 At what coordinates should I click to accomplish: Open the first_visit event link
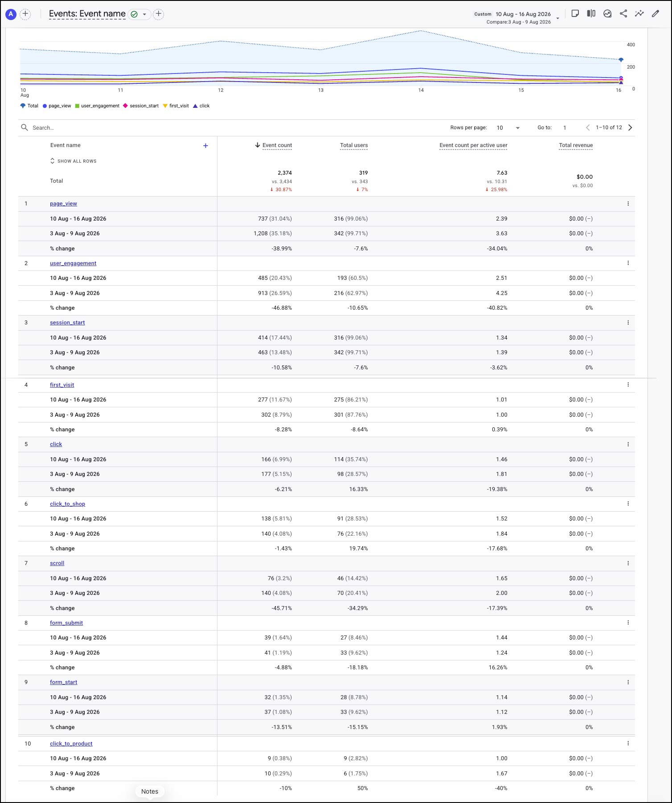click(x=62, y=385)
